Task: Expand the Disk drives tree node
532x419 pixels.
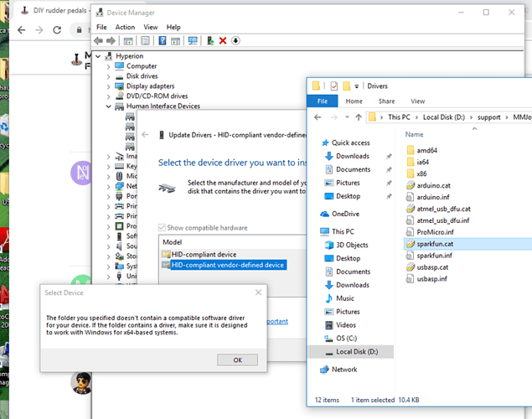Action: coord(109,75)
